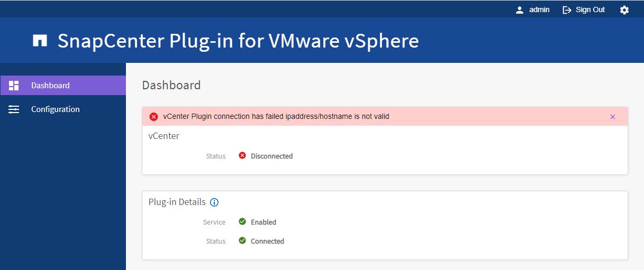Click the Configuration sliders icon
This screenshot has width=644, height=270.
pos(14,109)
